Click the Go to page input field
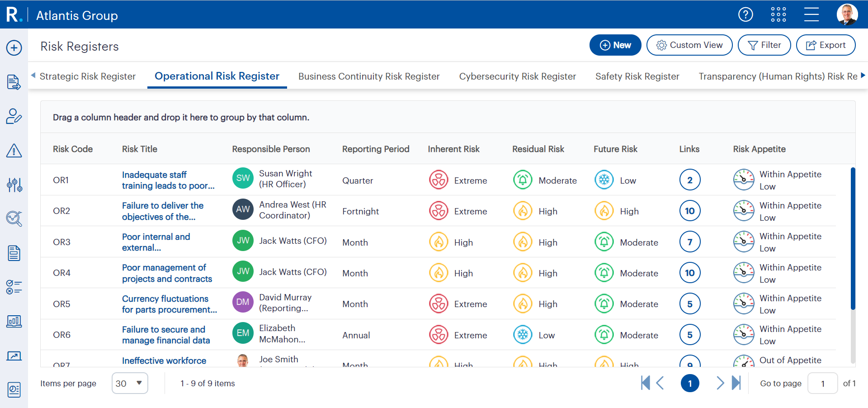The height and width of the screenshot is (408, 868). (x=823, y=383)
